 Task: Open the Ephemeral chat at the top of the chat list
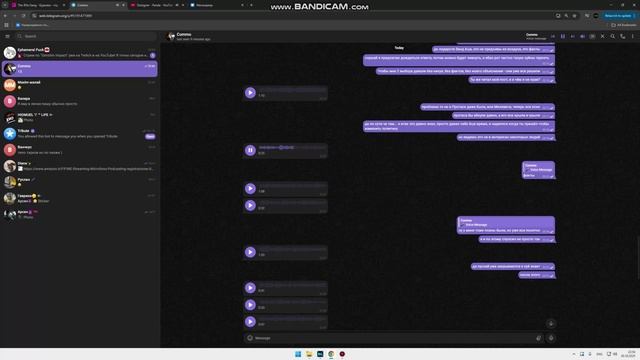click(x=80, y=52)
